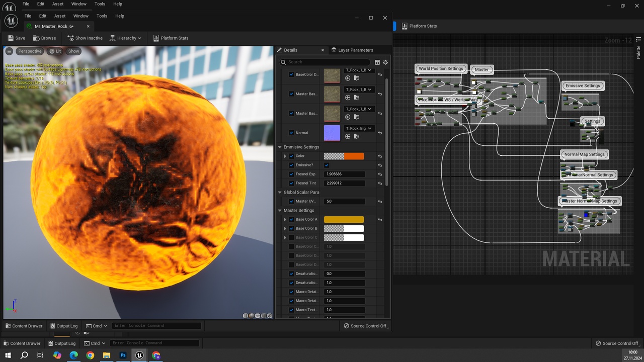Reset Base Color A to default
Viewport: 644px width, 362px height.
(x=380, y=220)
